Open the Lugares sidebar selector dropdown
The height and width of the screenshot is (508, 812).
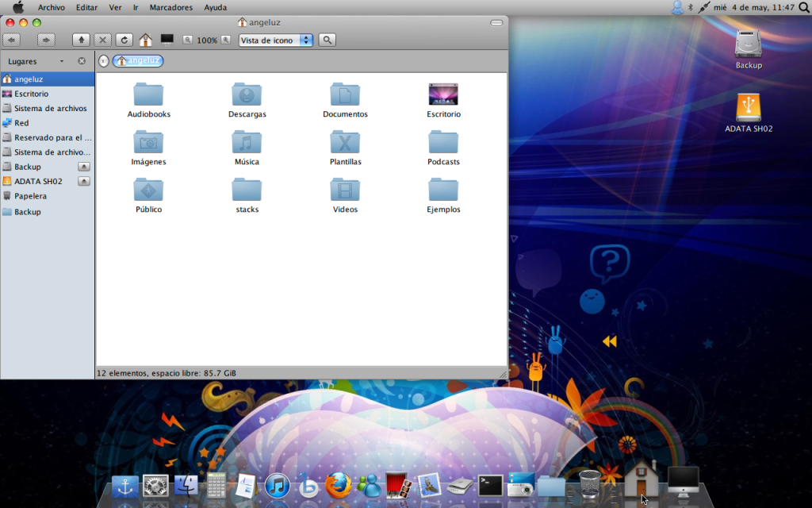[x=36, y=61]
